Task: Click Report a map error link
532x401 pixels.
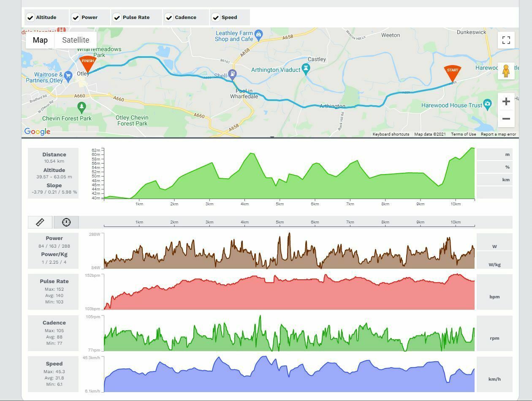Action: pyautogui.click(x=498, y=134)
